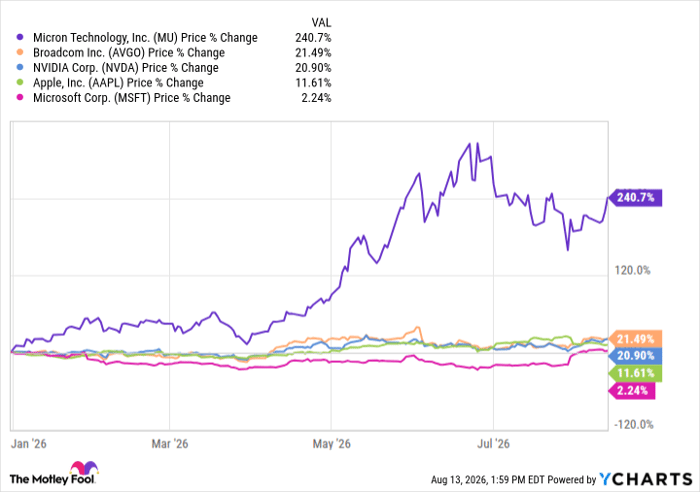Select NVIDIA Corp. Price % Change label
The width and height of the screenshot is (700, 492).
[126, 68]
